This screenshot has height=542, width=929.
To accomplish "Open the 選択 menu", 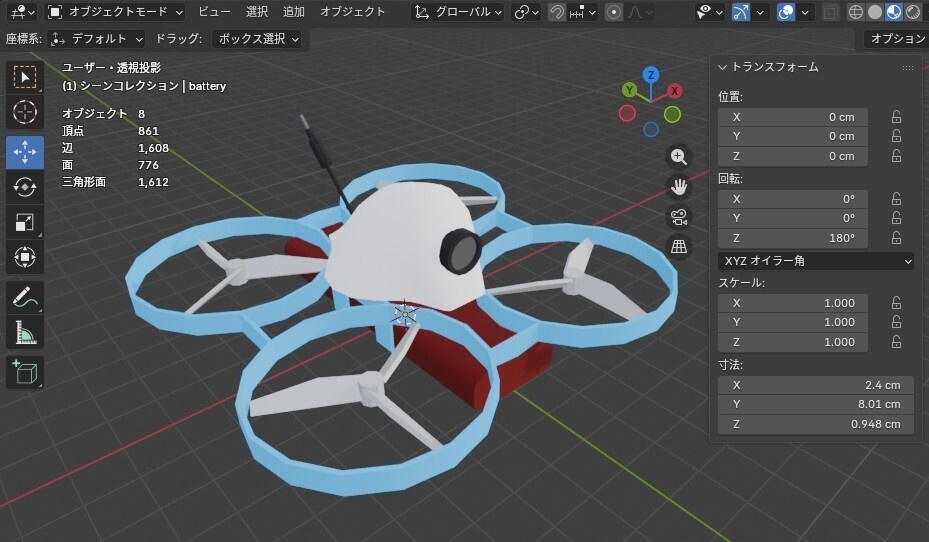I will [x=257, y=12].
